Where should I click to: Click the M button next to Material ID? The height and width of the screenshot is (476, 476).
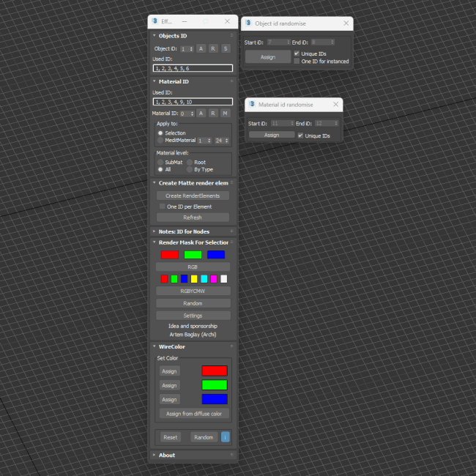point(226,114)
